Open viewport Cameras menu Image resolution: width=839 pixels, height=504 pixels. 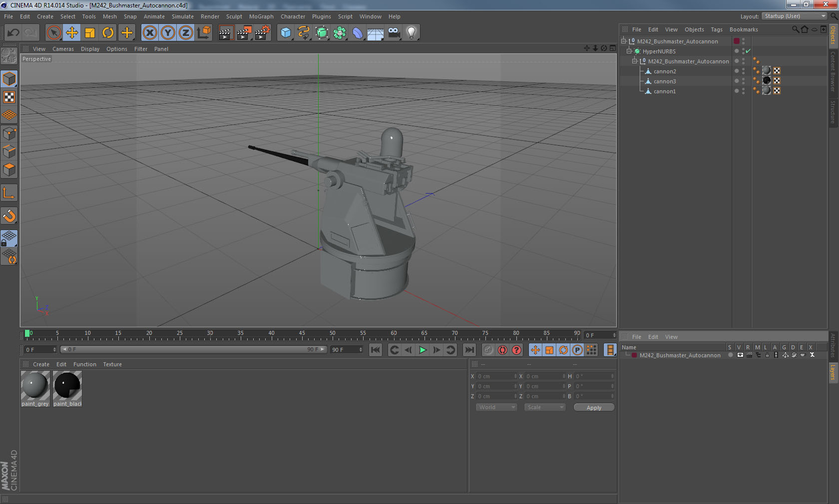[63, 49]
